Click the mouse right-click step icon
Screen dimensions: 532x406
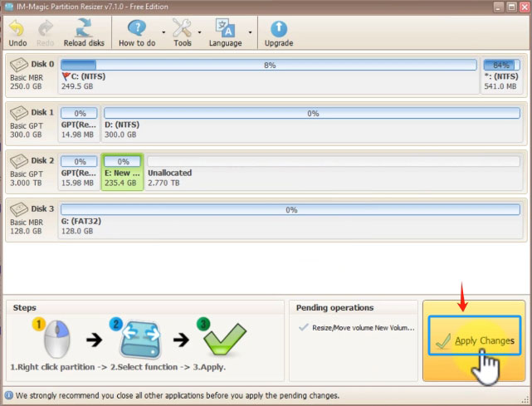click(56, 338)
